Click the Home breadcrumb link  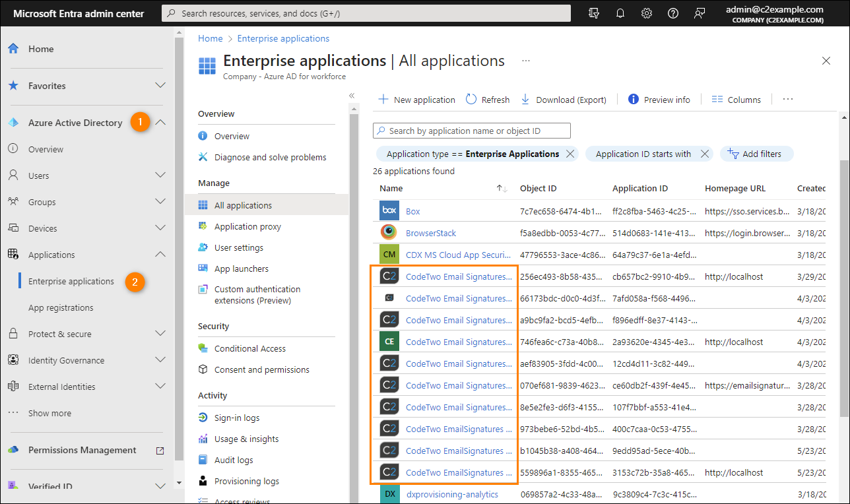[211, 38]
